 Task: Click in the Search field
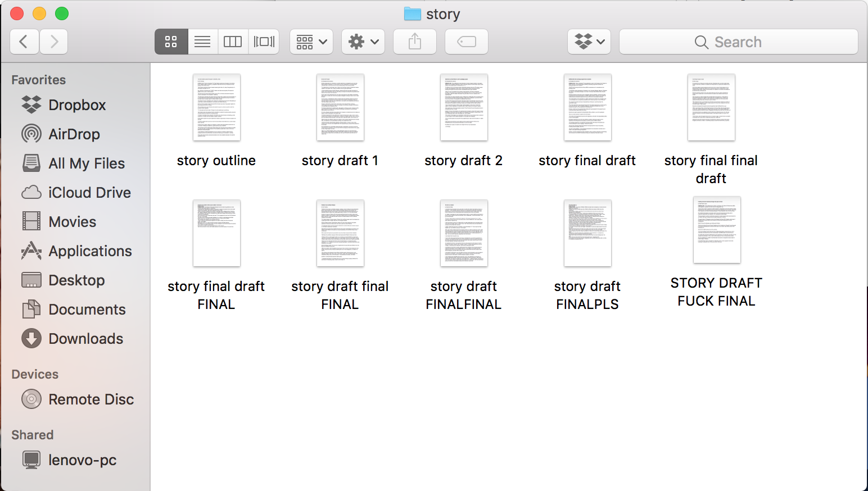click(738, 42)
